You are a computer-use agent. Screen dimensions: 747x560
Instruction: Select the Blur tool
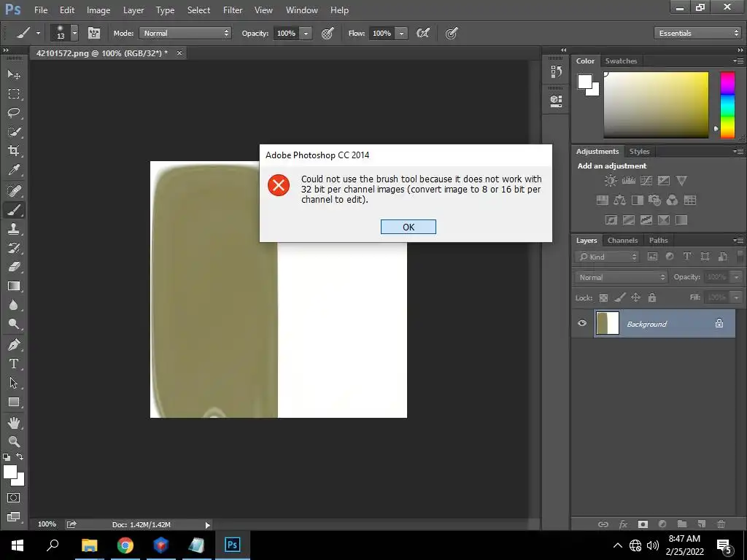point(14,306)
